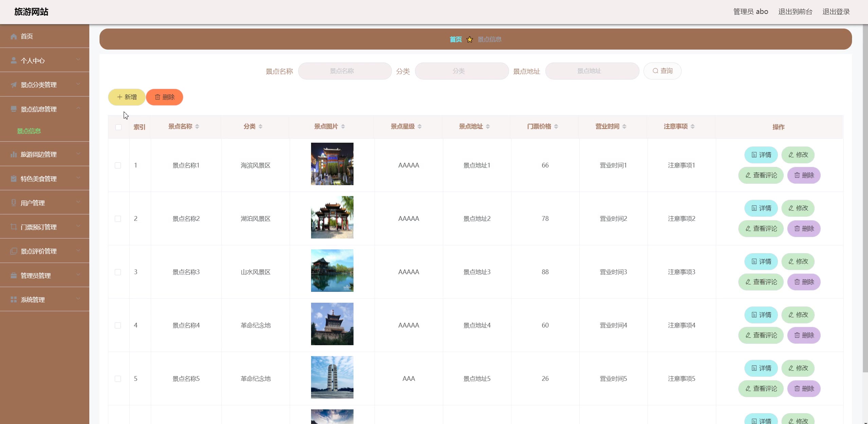Click 管理员 abo in top bar

(751, 12)
